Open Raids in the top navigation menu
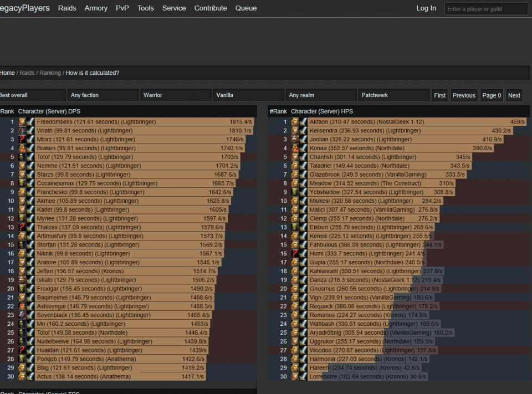The width and height of the screenshot is (532, 394). [67, 8]
